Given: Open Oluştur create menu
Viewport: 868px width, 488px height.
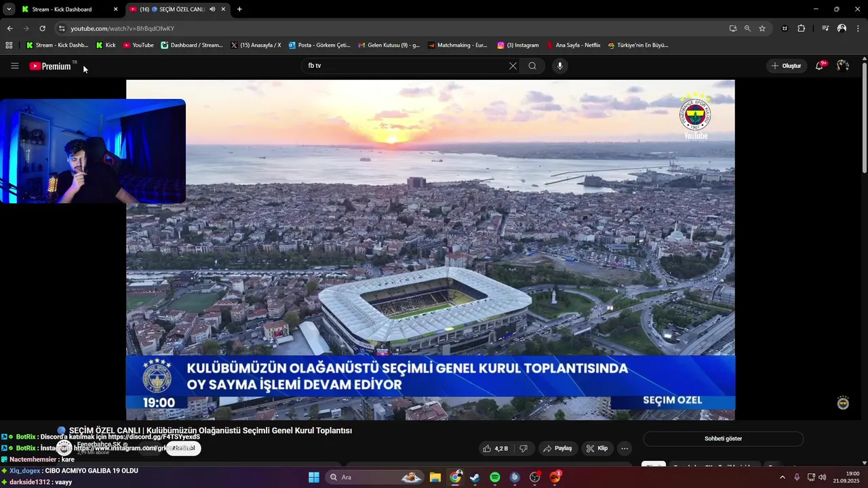Looking at the screenshot, I should pos(787,66).
